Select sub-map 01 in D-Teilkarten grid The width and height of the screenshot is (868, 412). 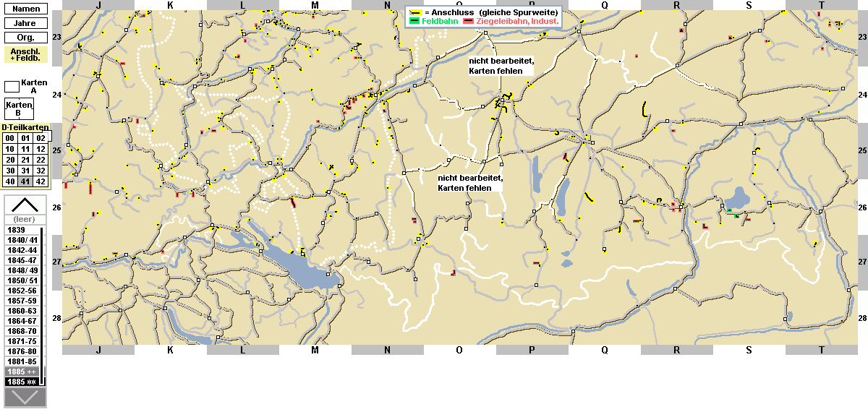pos(25,138)
